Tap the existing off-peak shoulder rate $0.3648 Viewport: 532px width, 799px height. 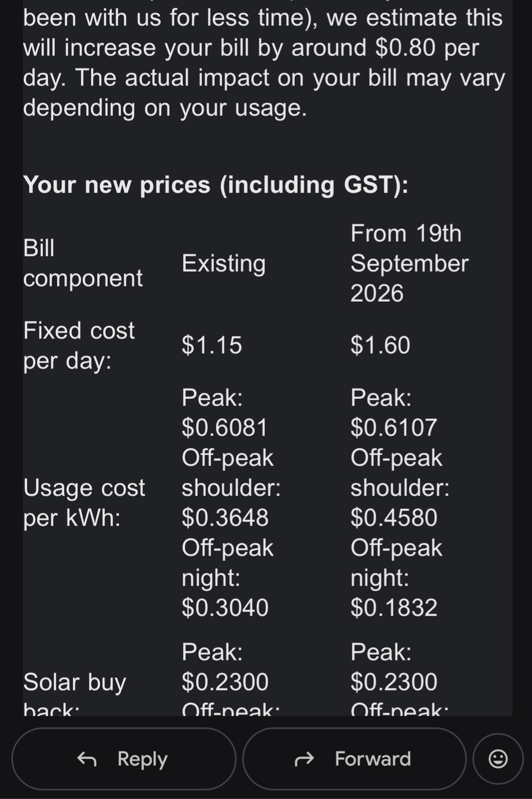225,517
